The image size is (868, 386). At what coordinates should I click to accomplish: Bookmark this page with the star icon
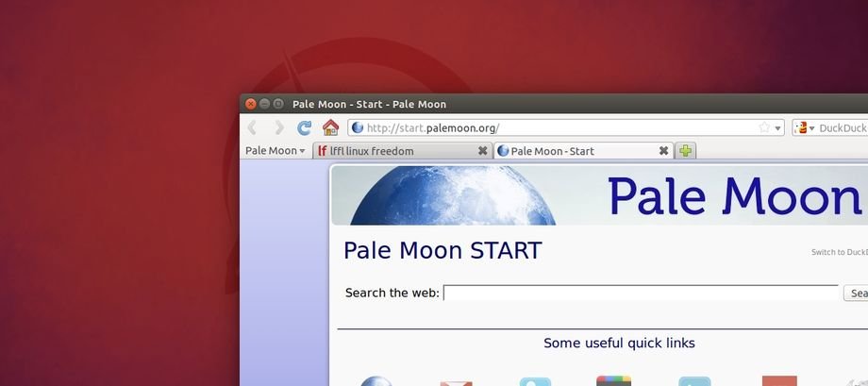[764, 128]
